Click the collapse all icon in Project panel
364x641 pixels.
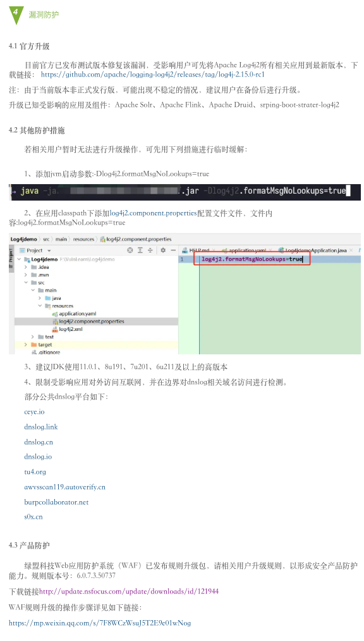click(x=150, y=250)
